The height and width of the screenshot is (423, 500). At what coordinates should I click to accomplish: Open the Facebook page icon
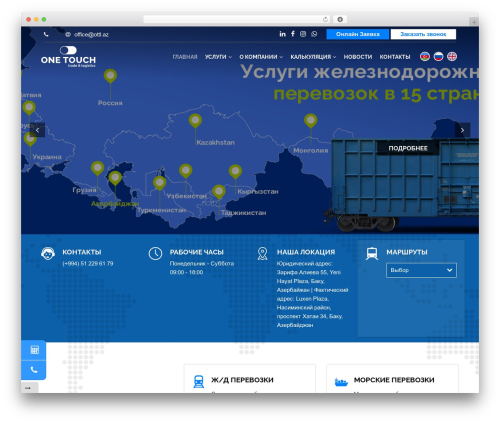(293, 34)
